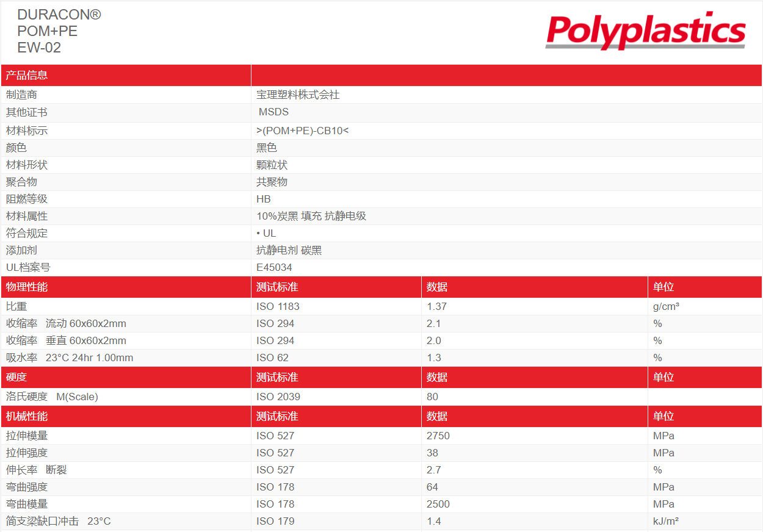Screen dimensions: 763x532
Task: Select the ISO 2039 test standard
Action: [278, 397]
